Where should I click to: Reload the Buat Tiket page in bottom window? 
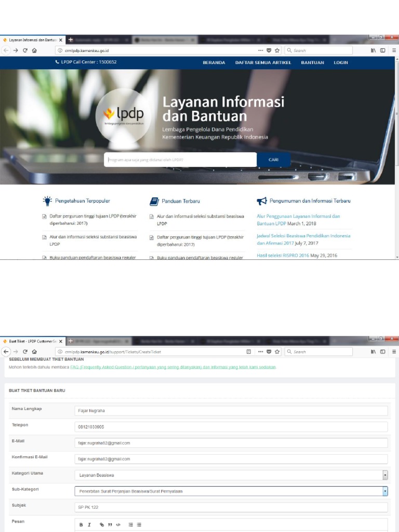[25, 352]
